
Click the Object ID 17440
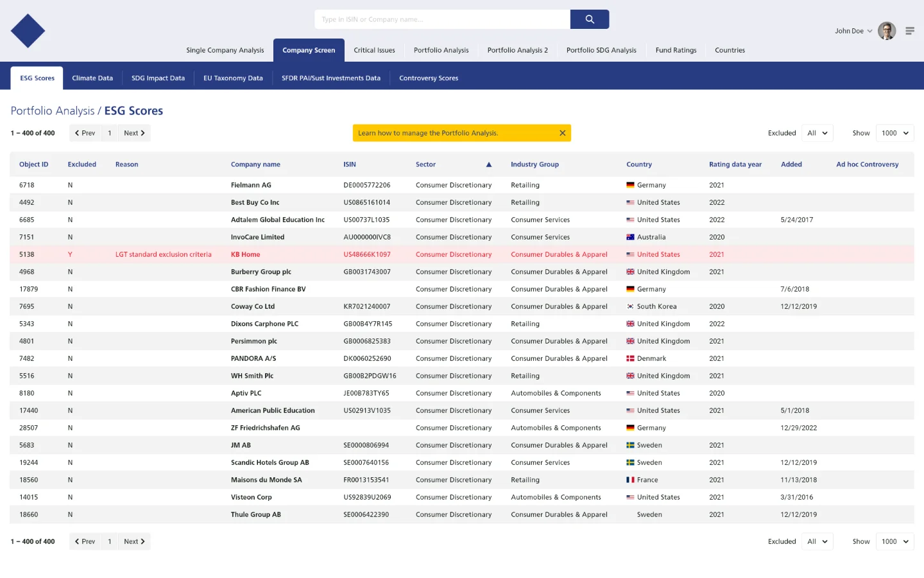click(x=29, y=410)
